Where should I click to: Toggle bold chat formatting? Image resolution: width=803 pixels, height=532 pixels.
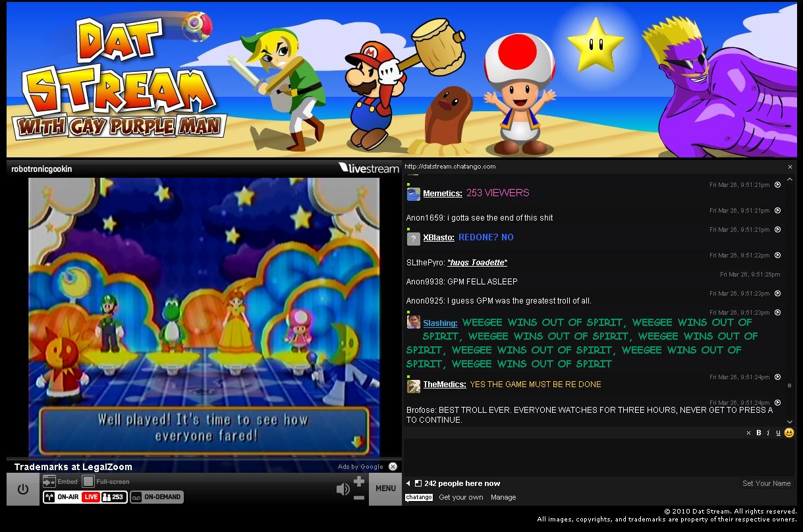[758, 433]
